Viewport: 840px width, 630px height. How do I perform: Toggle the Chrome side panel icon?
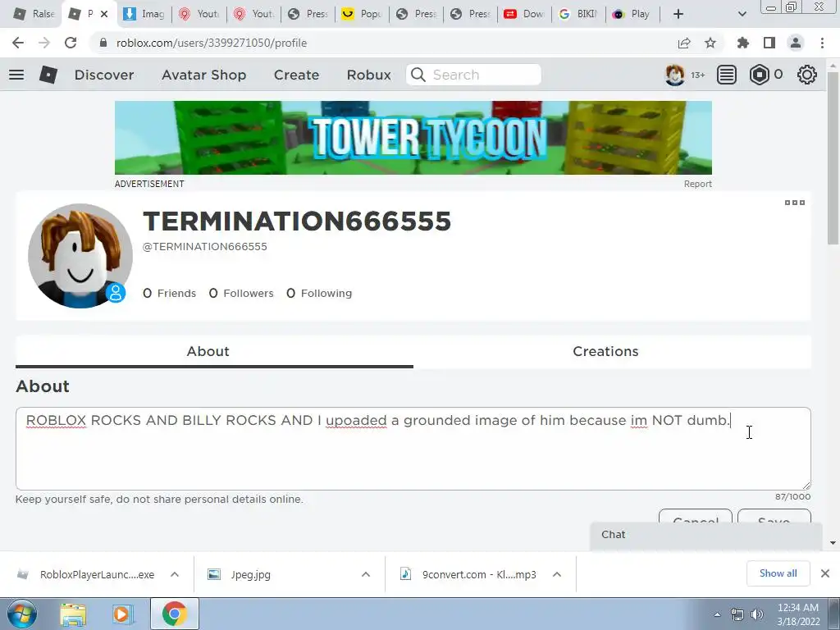click(769, 43)
